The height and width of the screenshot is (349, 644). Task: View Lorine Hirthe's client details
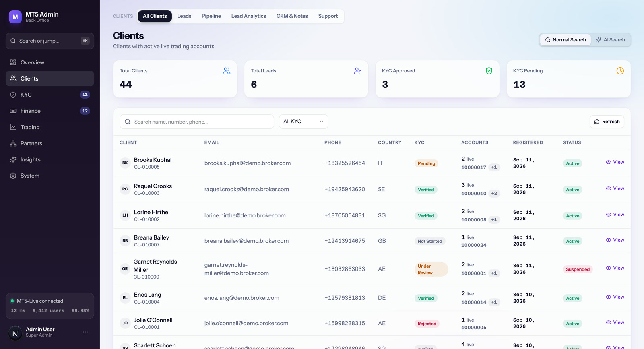coord(615,215)
